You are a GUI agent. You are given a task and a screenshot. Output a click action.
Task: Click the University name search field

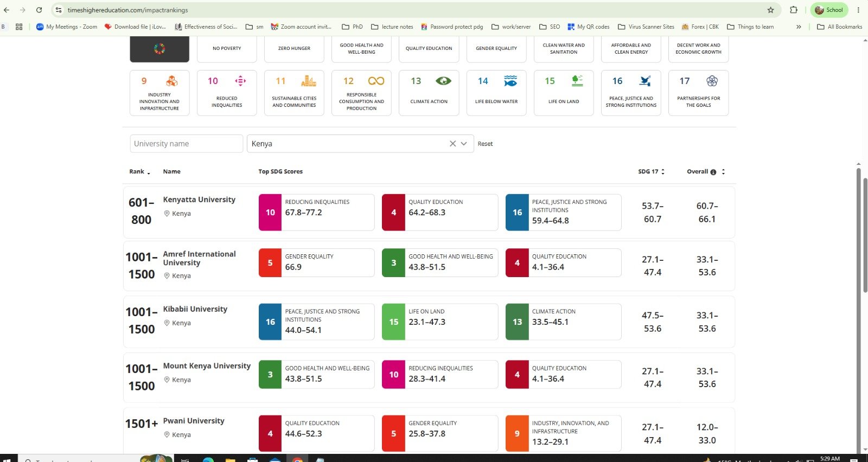point(186,144)
